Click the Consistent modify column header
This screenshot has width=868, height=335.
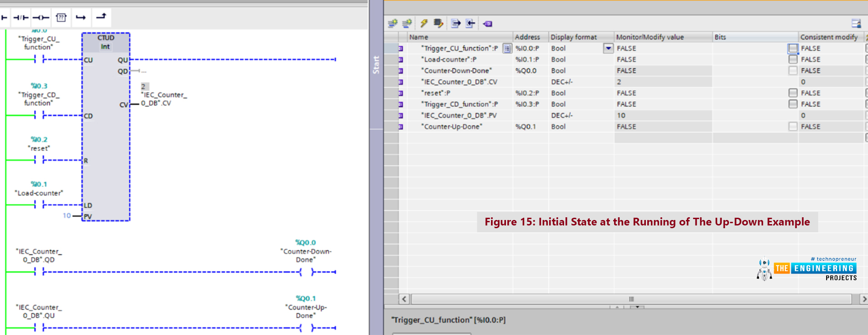[831, 37]
